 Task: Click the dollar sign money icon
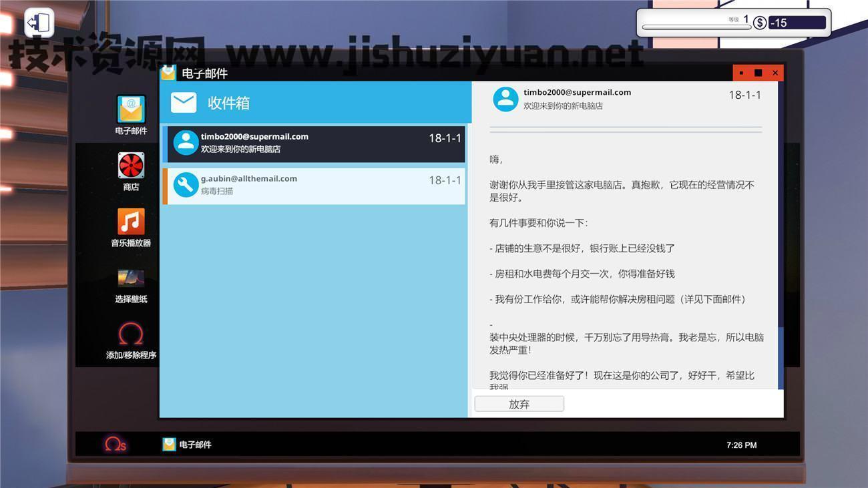(x=760, y=23)
